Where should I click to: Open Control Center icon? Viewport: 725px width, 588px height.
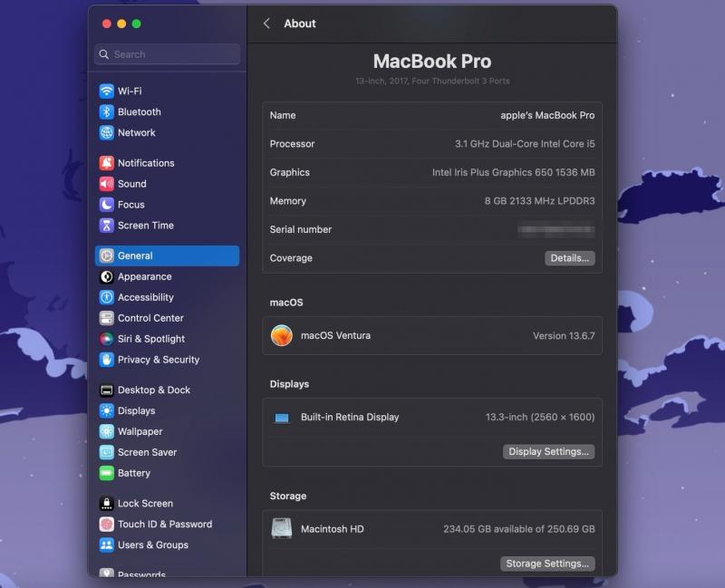(106, 318)
